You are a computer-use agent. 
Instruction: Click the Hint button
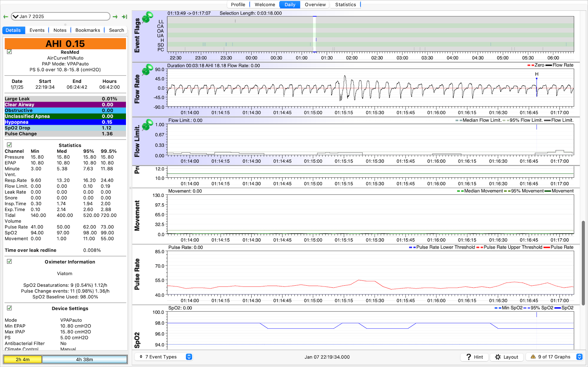(x=475, y=357)
